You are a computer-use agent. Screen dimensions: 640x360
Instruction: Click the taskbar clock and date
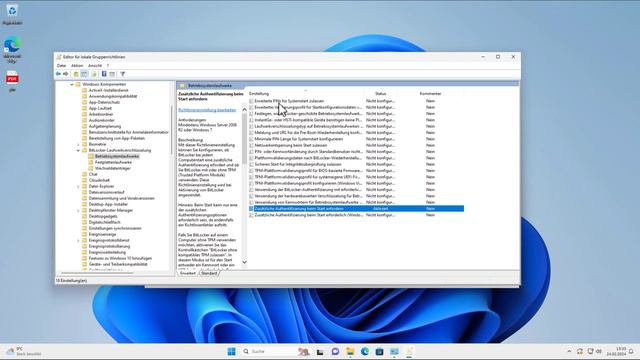click(x=616, y=351)
